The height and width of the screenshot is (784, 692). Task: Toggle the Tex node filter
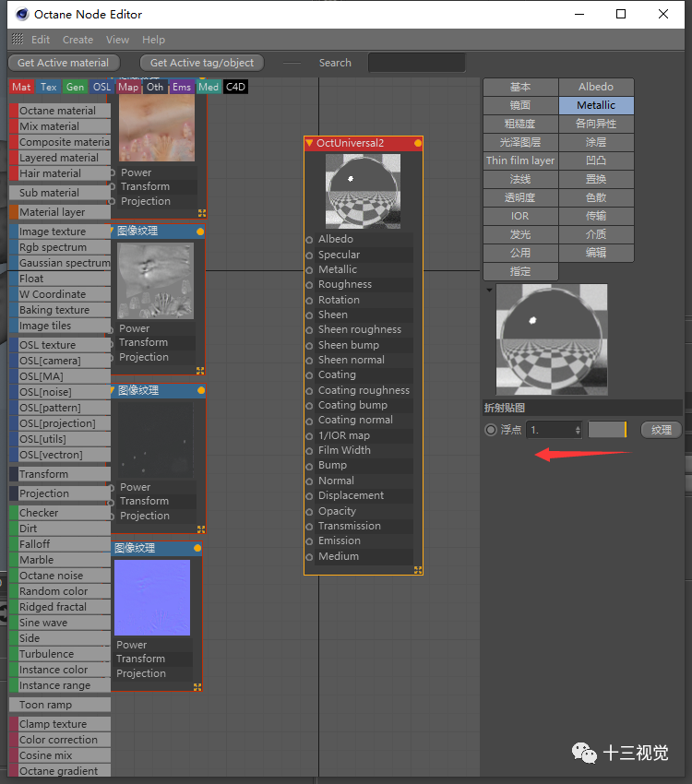click(x=49, y=87)
